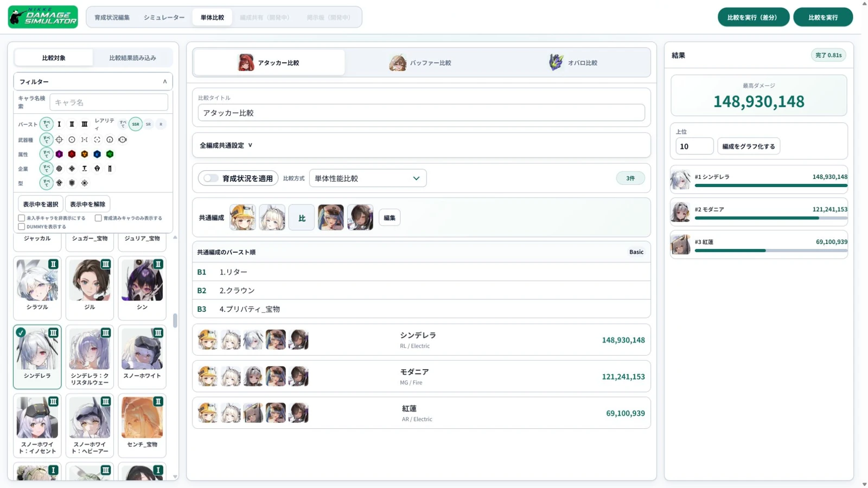
Task: Click 比較を実行（差分） button
Action: pyautogui.click(x=753, y=17)
